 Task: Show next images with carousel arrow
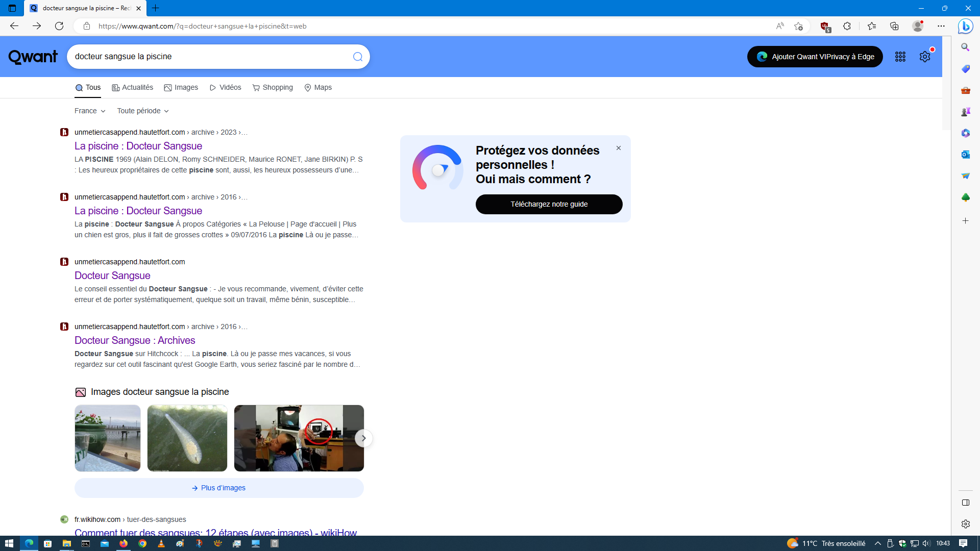[x=363, y=438]
